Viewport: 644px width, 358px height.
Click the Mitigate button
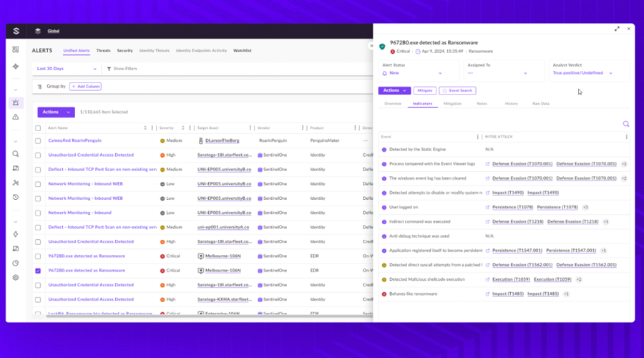click(424, 90)
